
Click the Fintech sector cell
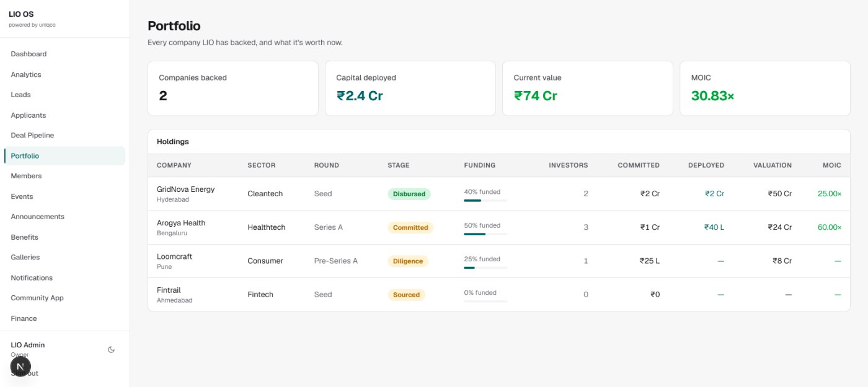[x=260, y=295]
